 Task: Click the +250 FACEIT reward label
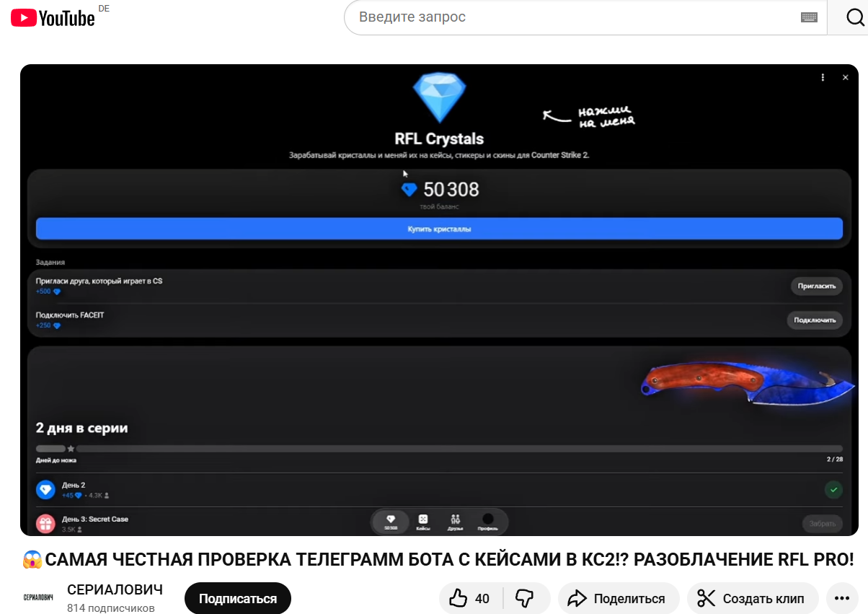click(48, 325)
